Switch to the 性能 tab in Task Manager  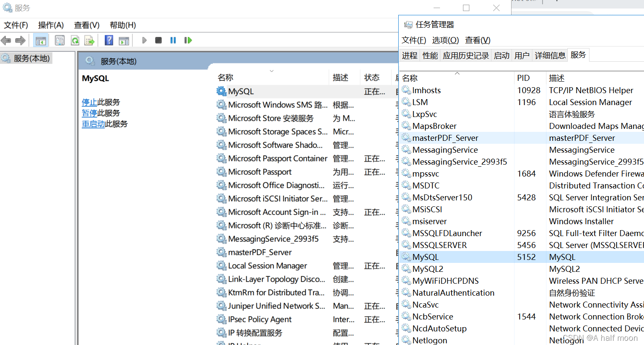[x=430, y=55]
